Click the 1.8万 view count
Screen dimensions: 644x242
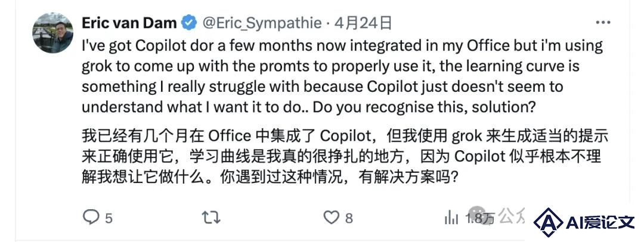(479, 219)
